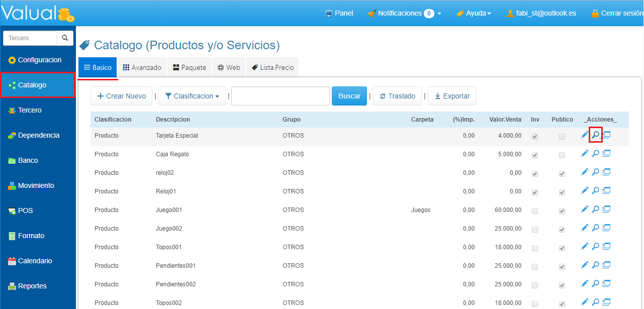Toggle the Inv checkbox for Tarjeta Especial
The width and height of the screenshot is (644, 309).
point(535,137)
